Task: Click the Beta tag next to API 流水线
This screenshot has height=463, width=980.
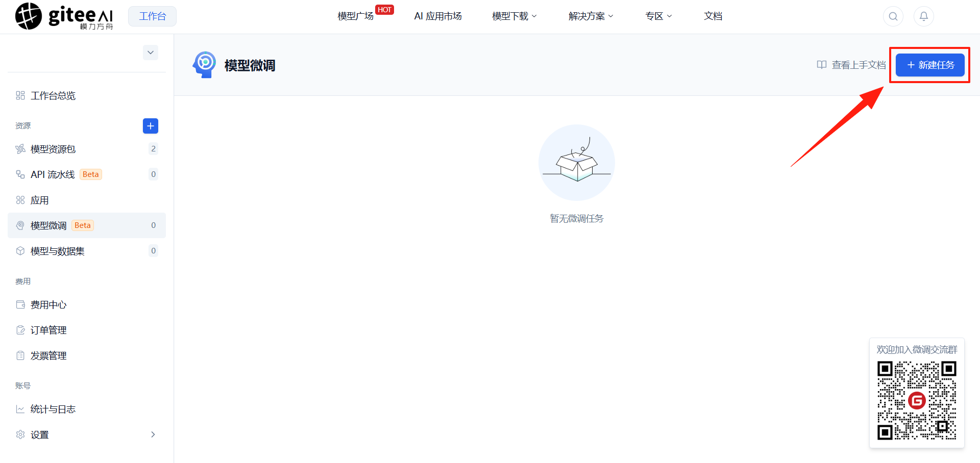Action: click(91, 174)
